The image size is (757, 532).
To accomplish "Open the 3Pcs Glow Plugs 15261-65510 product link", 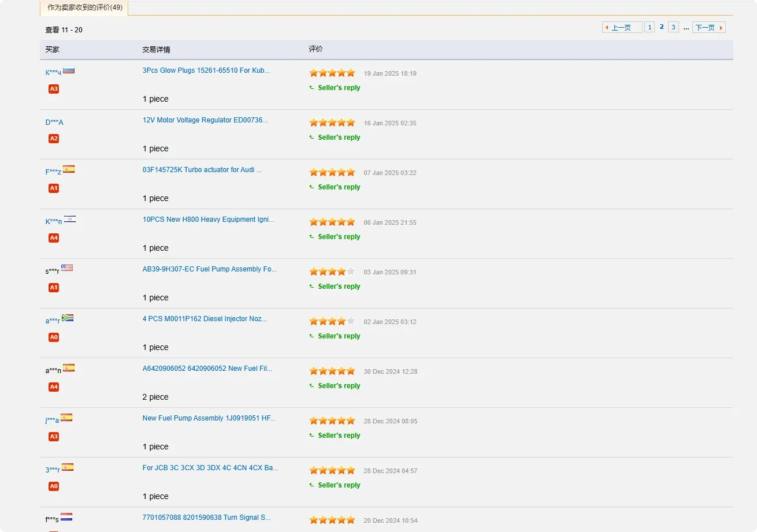I will coord(206,70).
